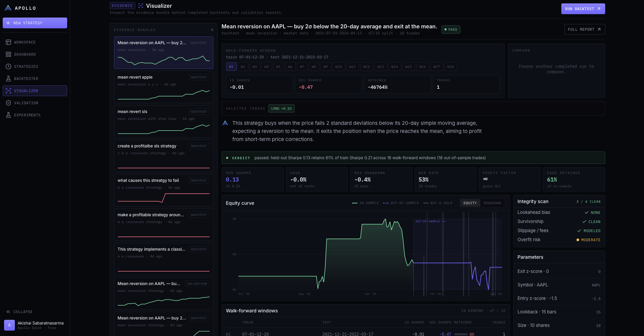Image resolution: width=644 pixels, height=336 pixels.
Task: Open the Validation-tagged AAPL mean reversion bundle
Action: click(x=163, y=293)
